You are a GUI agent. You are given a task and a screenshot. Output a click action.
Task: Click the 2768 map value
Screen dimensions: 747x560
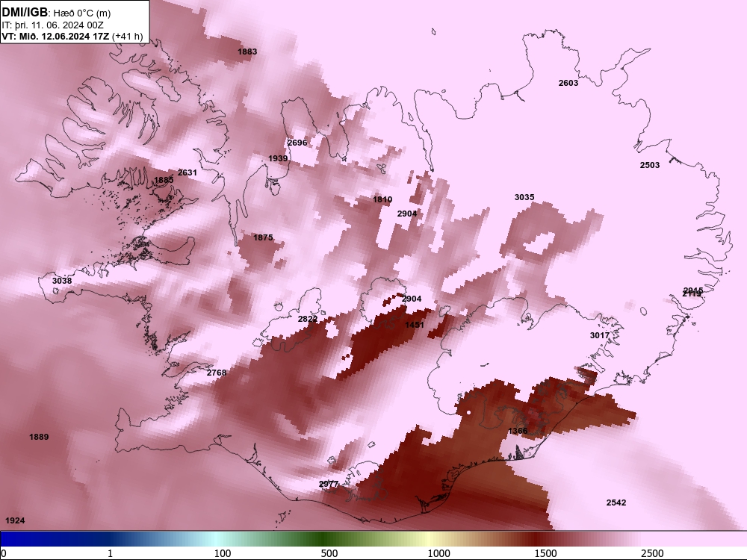point(217,373)
